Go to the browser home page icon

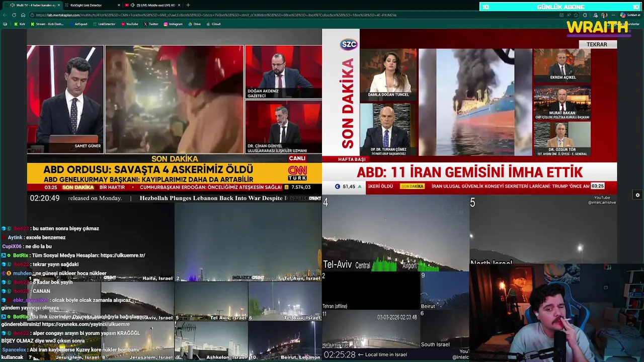point(23,15)
